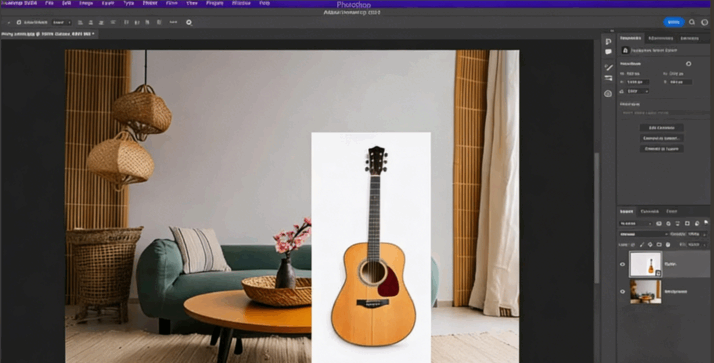Switch to the Channels tab

pos(650,211)
